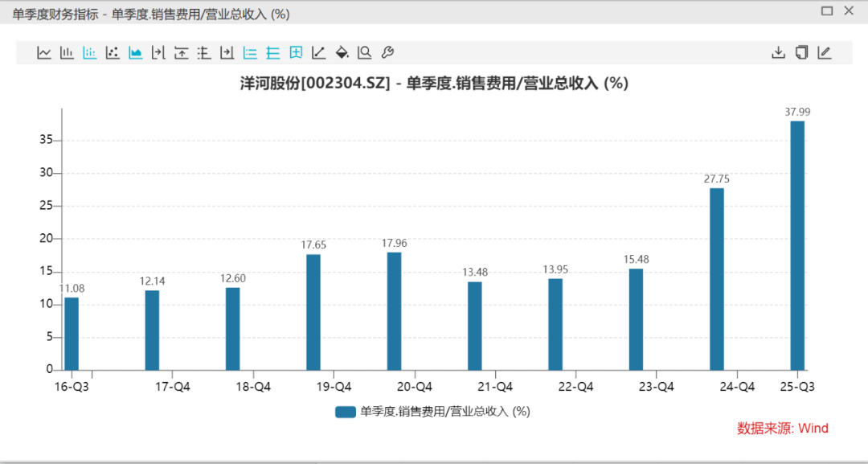This screenshot has height=464, width=868.
Task: Click the bar labeled 12.60
Action: [x=232, y=329]
